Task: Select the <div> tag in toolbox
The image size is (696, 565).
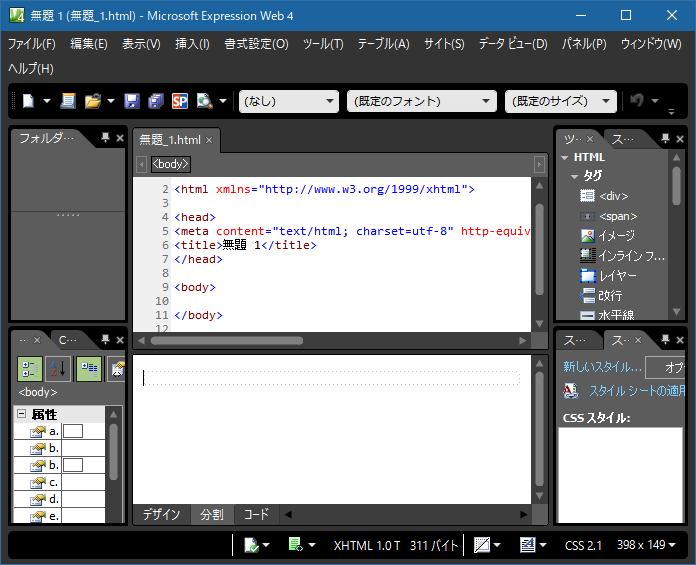Action: 605,196
